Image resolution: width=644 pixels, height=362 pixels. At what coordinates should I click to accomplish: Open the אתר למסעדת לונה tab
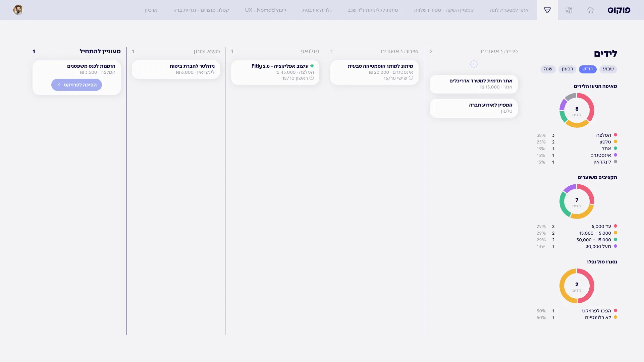pyautogui.click(x=509, y=10)
